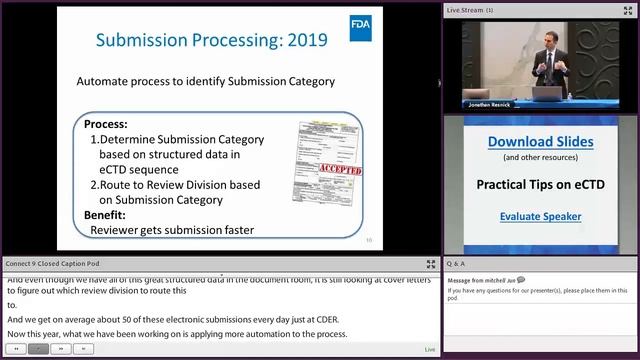Click the rightmost caption skip button
The width and height of the screenshot is (640, 360).
click(x=83, y=349)
